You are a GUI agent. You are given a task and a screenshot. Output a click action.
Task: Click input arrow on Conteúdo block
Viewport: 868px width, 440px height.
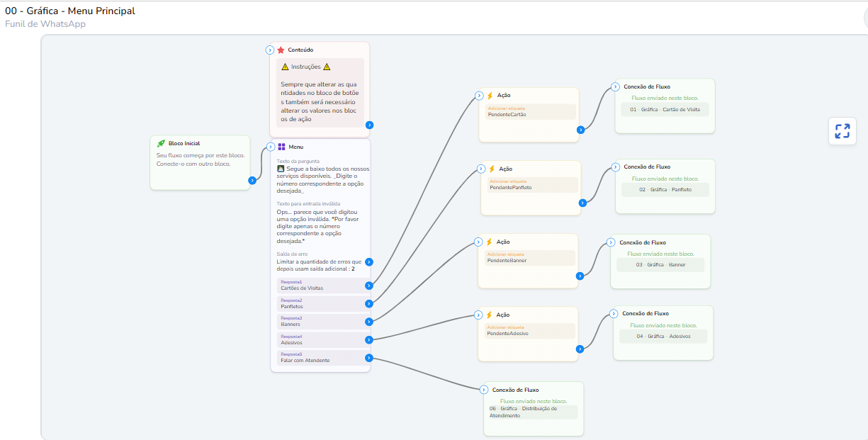pos(270,50)
